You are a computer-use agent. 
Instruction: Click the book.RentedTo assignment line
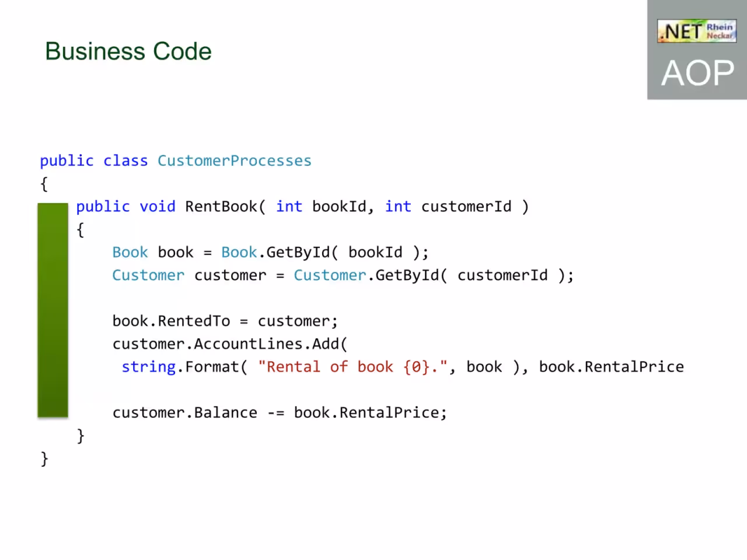(x=225, y=321)
